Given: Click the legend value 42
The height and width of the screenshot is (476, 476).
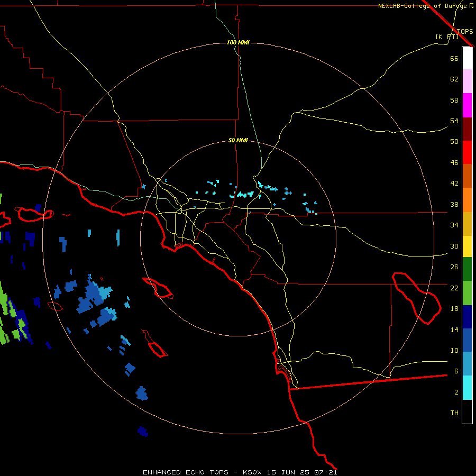Looking at the screenshot, I should point(454,184).
